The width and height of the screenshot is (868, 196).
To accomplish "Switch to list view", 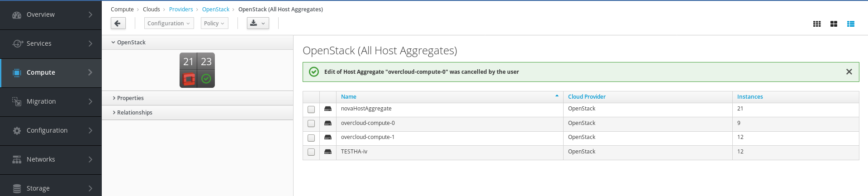I will 851,24.
